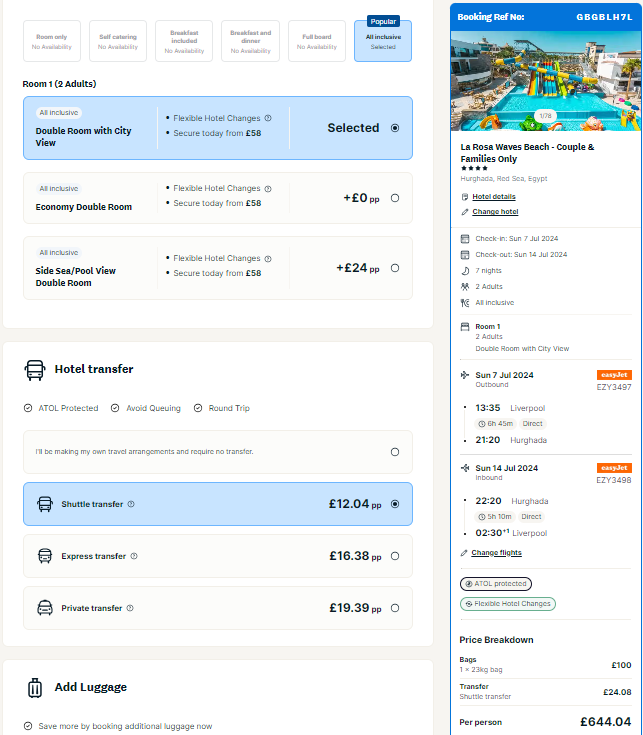Click the pencil icon next to Change flights

(x=464, y=553)
